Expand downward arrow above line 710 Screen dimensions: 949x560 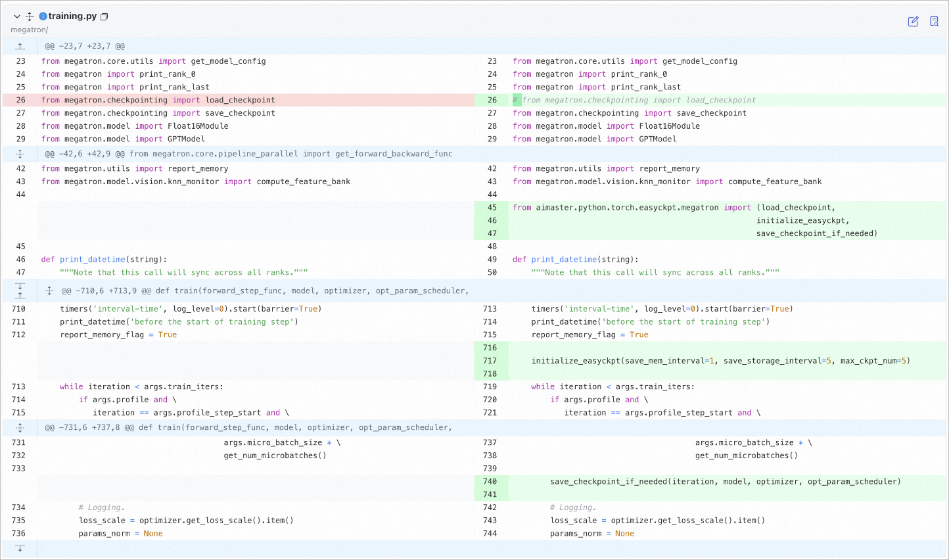tap(20, 286)
